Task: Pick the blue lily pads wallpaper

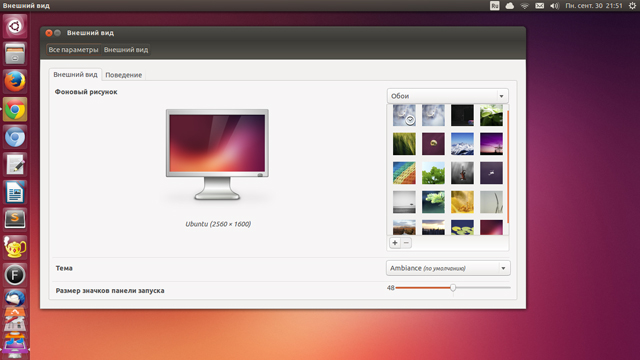Action: 462,227
